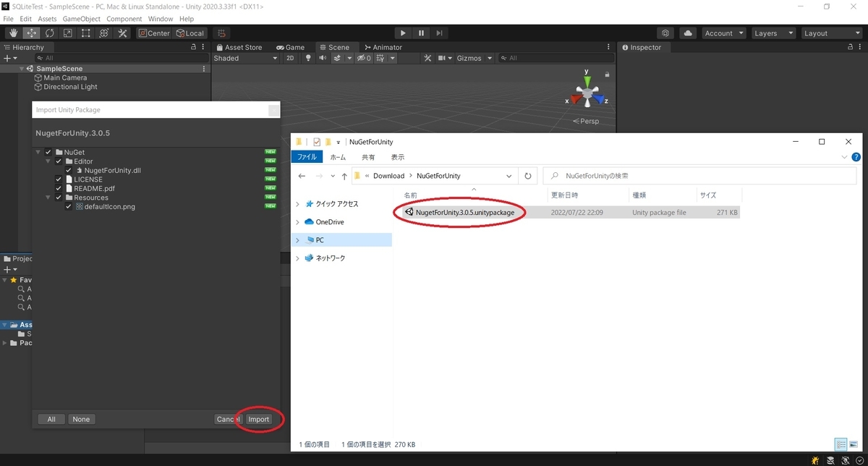Screen dimensions: 868x466
Task: Select the Move tool in the toolbar
Action: tap(32, 33)
